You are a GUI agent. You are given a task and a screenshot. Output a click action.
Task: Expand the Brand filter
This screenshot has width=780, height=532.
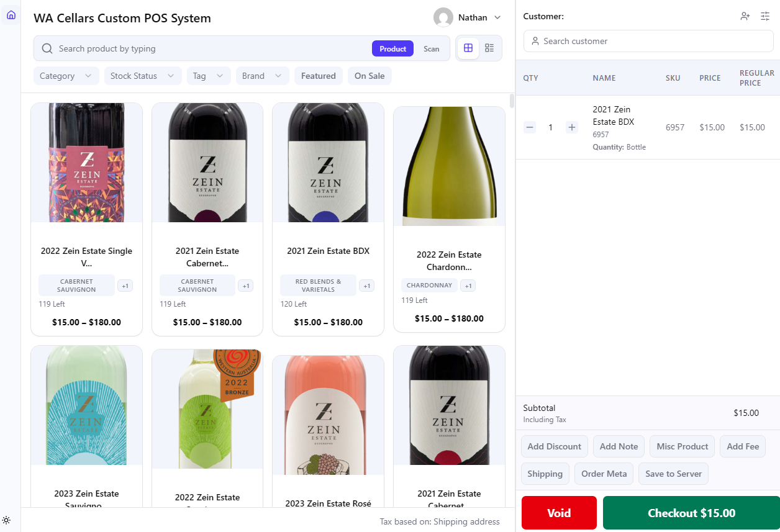coord(263,76)
